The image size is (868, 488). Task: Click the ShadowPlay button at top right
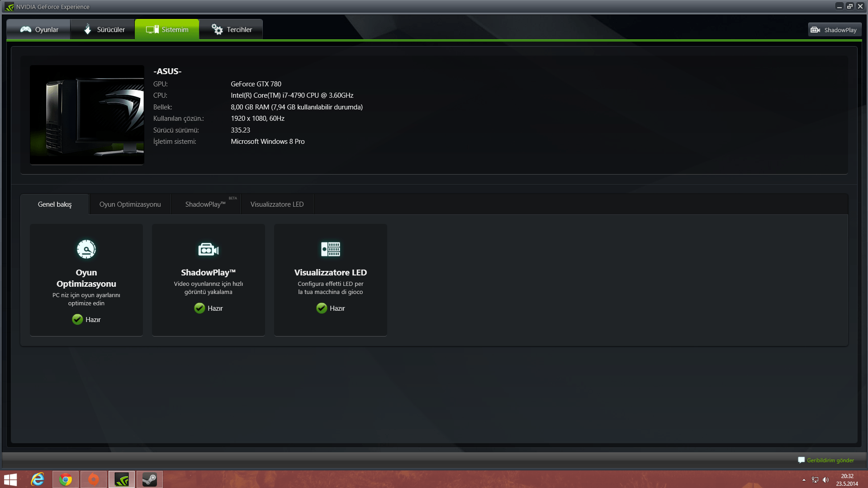[835, 30]
